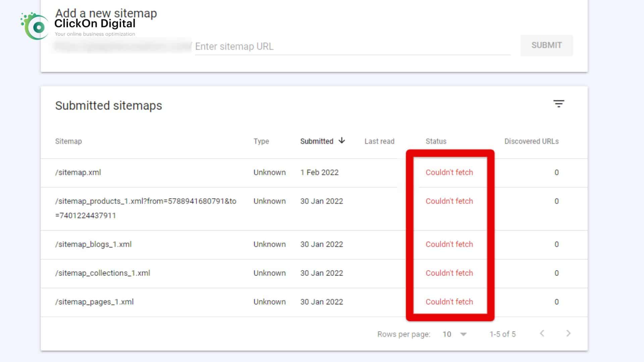Open the filter rows icon
This screenshot has height=362, width=644.
558,104
